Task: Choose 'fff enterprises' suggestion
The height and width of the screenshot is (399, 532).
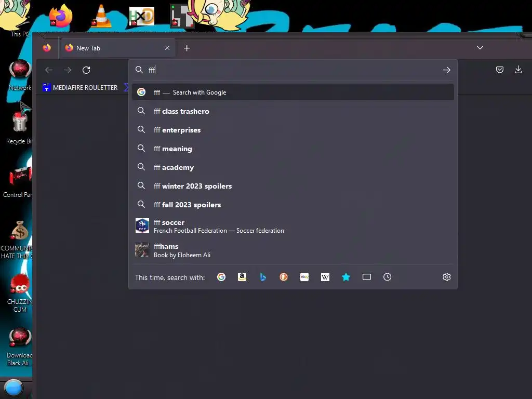Action: [293, 130]
